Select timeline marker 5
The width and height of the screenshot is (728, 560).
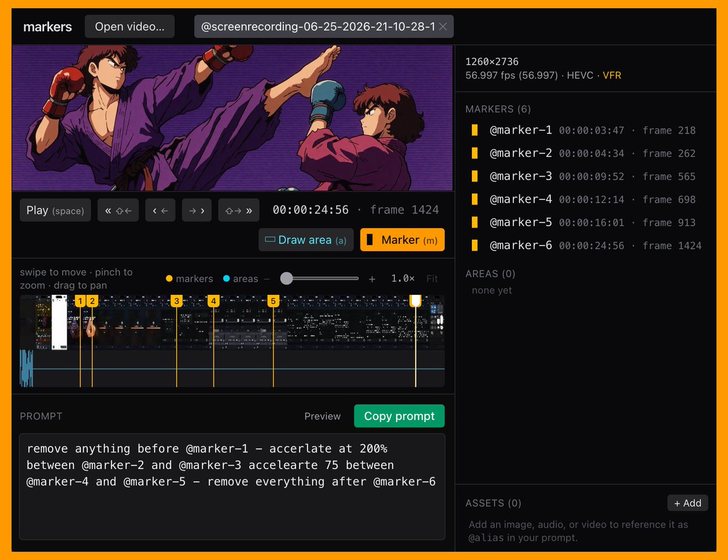point(273,301)
